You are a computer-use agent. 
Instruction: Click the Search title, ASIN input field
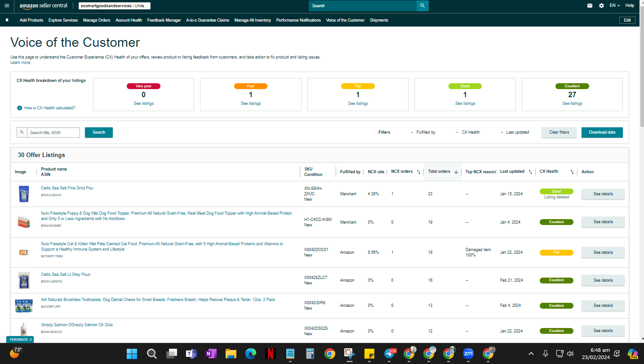click(x=53, y=133)
